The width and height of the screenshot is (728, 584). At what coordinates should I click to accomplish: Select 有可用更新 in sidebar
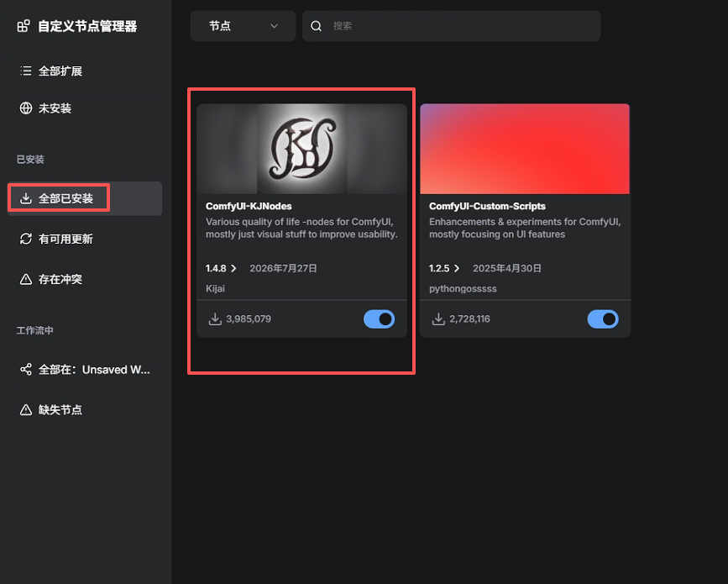(x=85, y=239)
